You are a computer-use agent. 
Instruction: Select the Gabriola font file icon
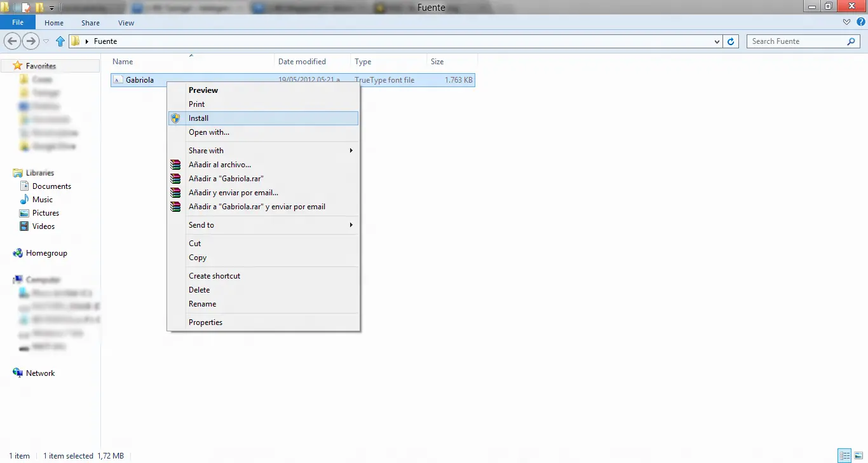(x=118, y=80)
